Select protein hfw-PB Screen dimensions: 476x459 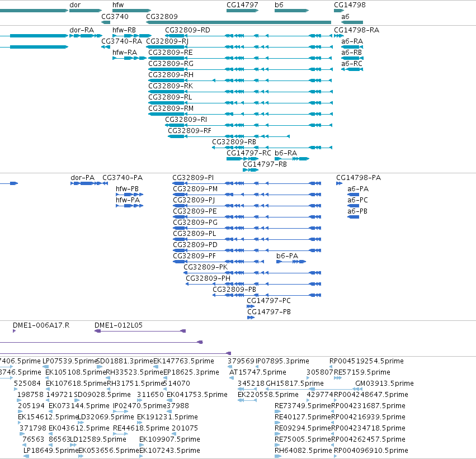click(127, 189)
